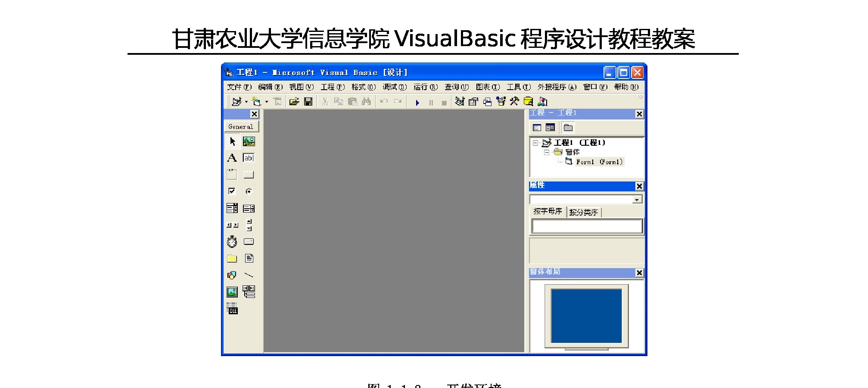Open the 文件(F) menu

239,87
